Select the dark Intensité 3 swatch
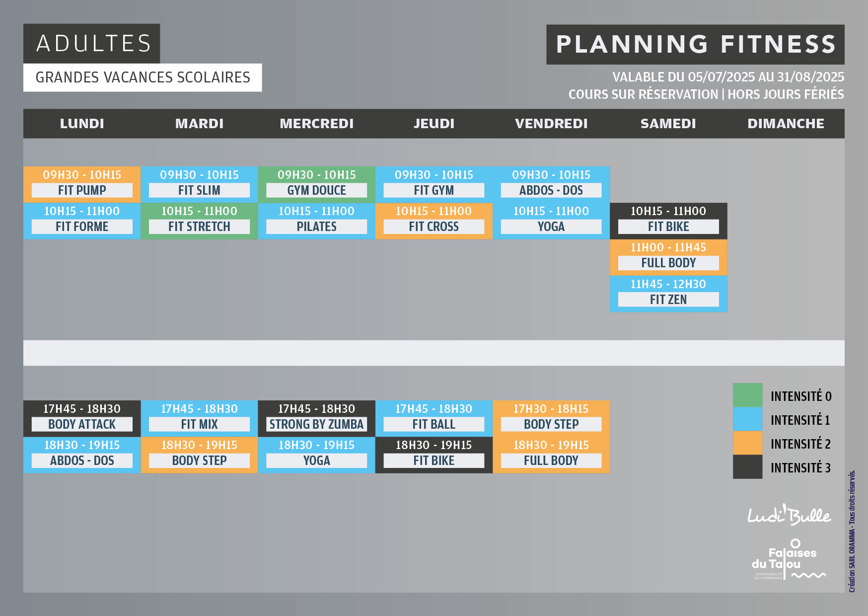 747,467
